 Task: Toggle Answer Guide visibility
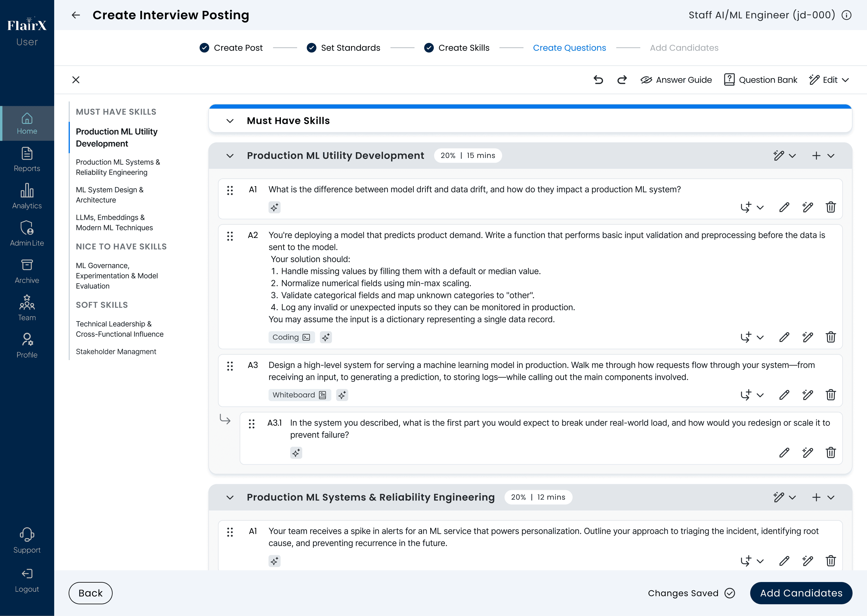point(676,80)
